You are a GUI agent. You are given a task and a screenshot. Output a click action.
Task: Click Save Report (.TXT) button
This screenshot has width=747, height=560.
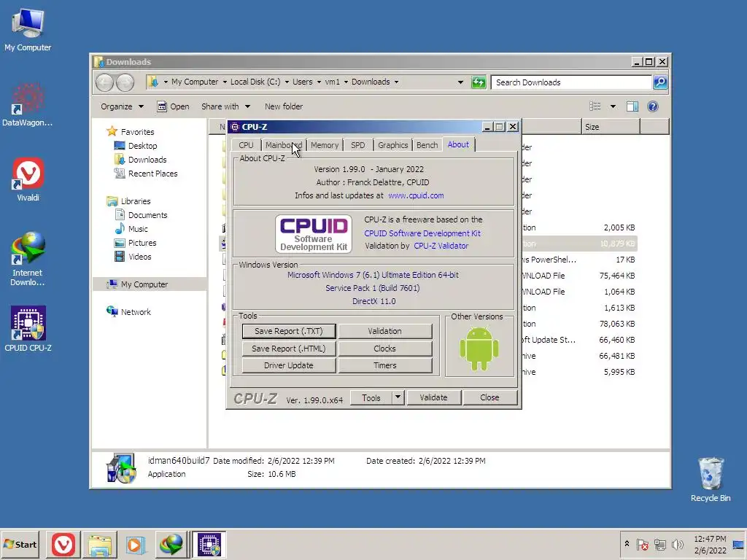pyautogui.click(x=289, y=331)
